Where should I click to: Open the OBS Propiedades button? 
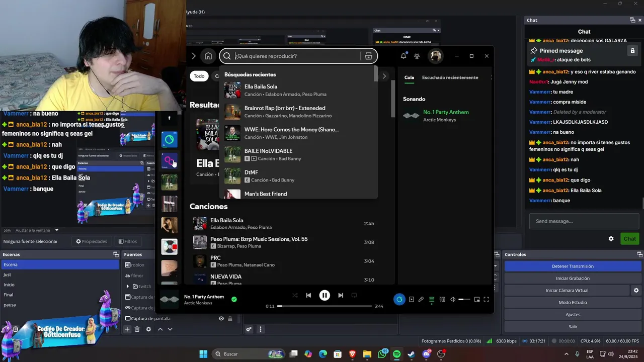(x=92, y=241)
